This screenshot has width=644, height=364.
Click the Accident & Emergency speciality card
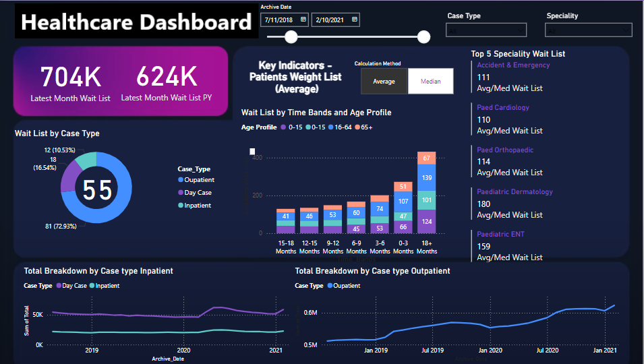pyautogui.click(x=513, y=65)
